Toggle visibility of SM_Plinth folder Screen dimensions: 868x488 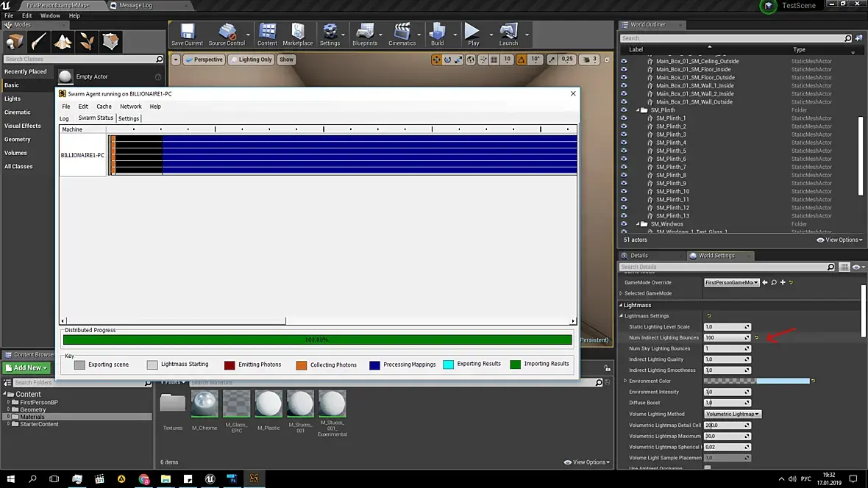pyautogui.click(x=624, y=110)
